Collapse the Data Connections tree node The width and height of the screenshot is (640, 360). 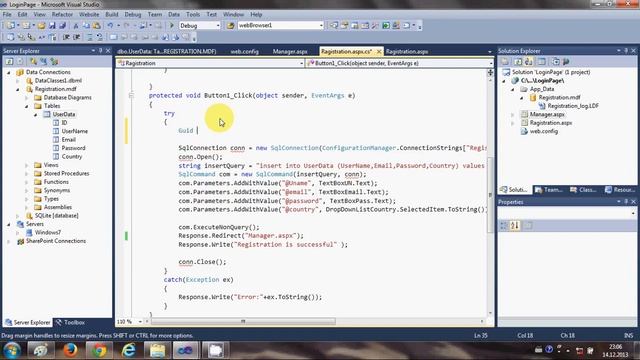tap(9, 72)
